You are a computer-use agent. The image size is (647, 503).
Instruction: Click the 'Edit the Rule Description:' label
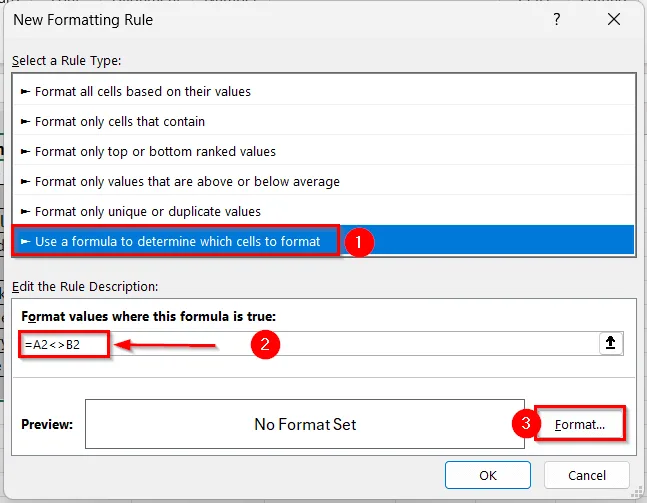click(x=85, y=286)
